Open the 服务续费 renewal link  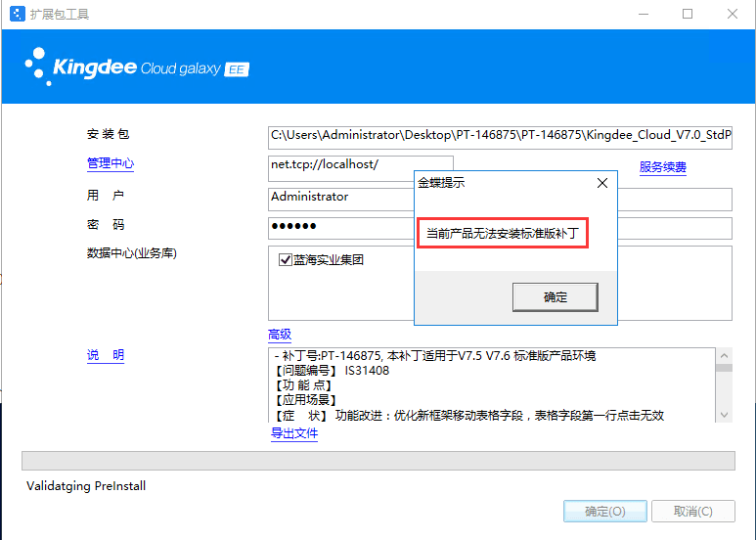[662, 167]
